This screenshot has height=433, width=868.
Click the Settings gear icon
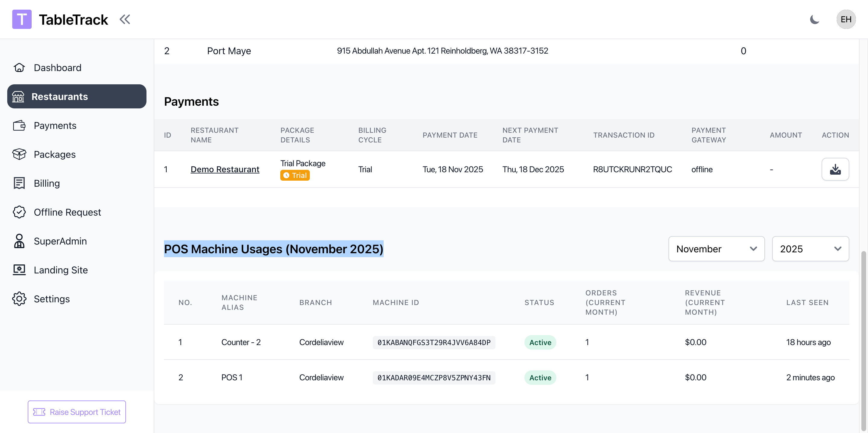coord(19,299)
